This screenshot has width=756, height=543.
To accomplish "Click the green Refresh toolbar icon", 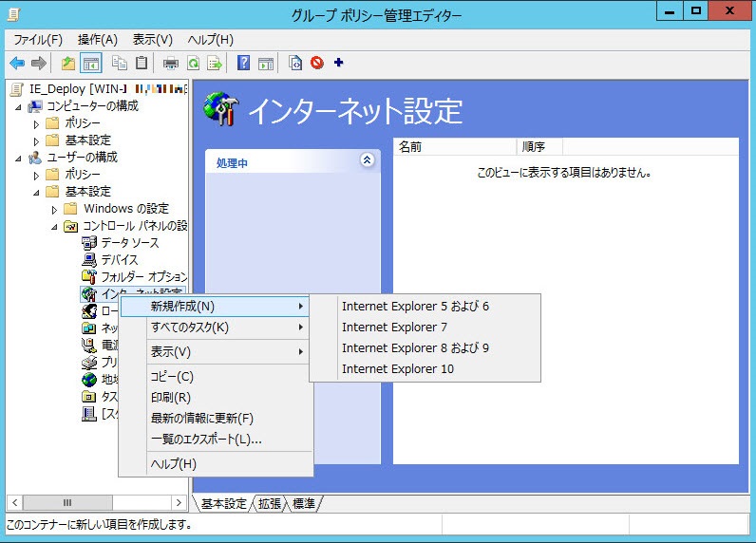I will [x=193, y=64].
